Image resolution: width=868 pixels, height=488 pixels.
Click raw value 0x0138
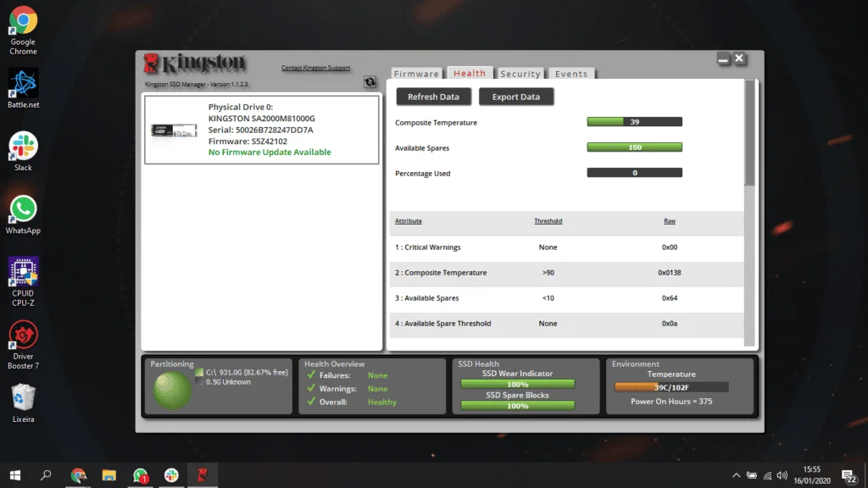coord(670,273)
